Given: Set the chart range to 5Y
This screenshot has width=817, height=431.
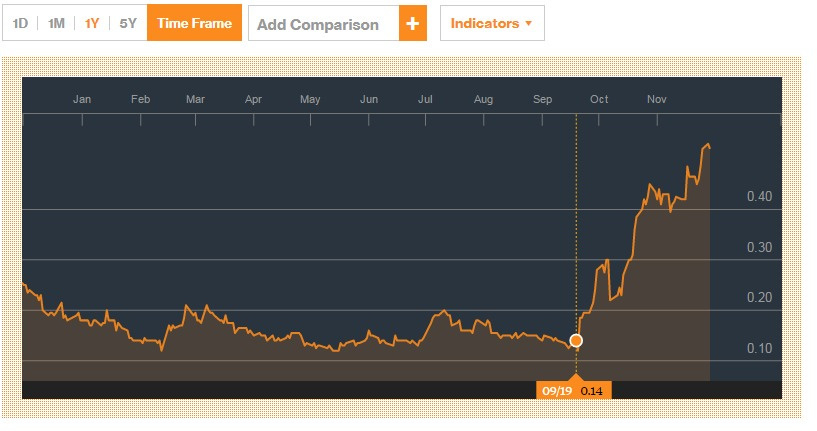Looking at the screenshot, I should point(128,23).
